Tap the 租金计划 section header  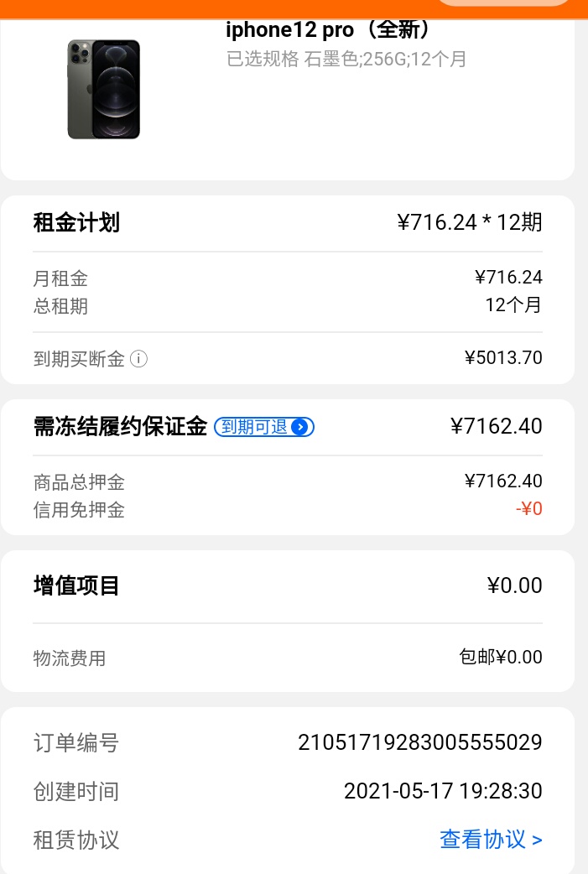coord(76,222)
